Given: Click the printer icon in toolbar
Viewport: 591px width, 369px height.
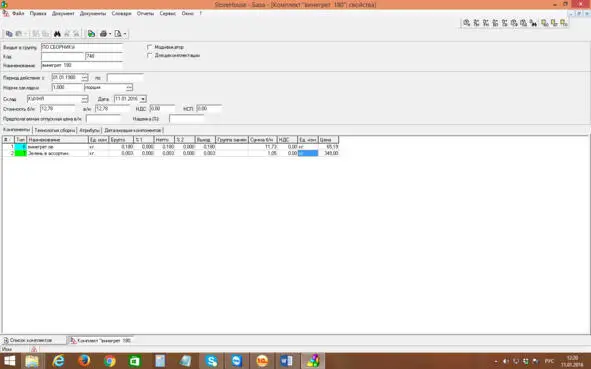Looking at the screenshot, I should coord(103,34).
